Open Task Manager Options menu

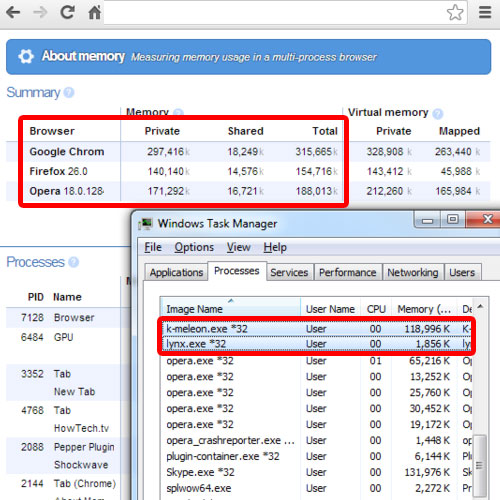tap(194, 247)
